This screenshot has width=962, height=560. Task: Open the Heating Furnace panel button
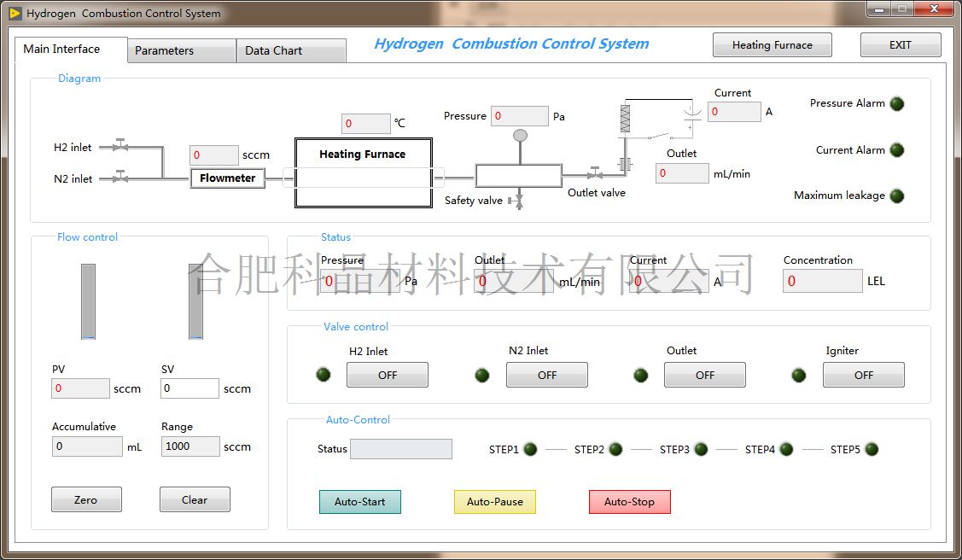click(772, 45)
